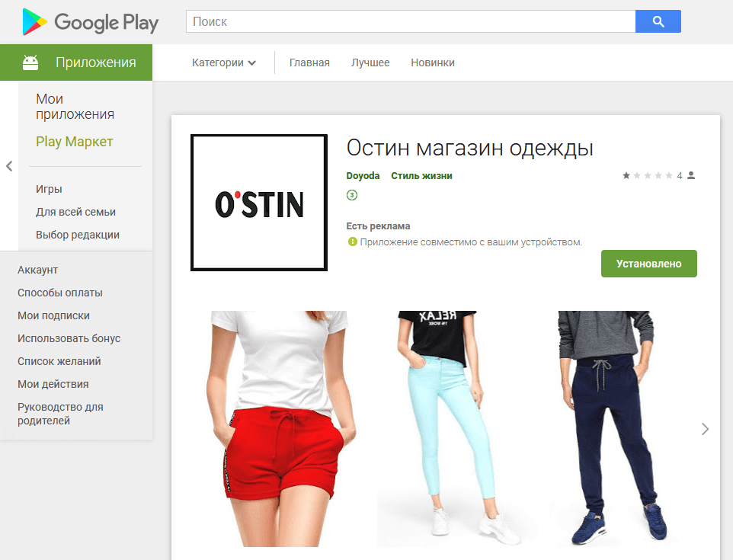The height and width of the screenshot is (560, 733).
Task: Open the Главная tab
Action: coord(309,62)
